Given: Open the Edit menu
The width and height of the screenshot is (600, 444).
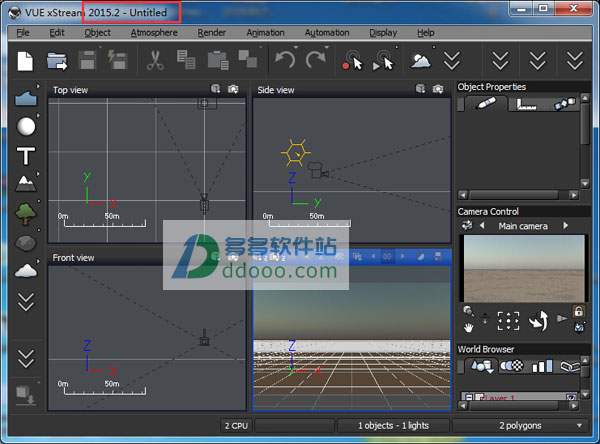Looking at the screenshot, I should [57, 33].
